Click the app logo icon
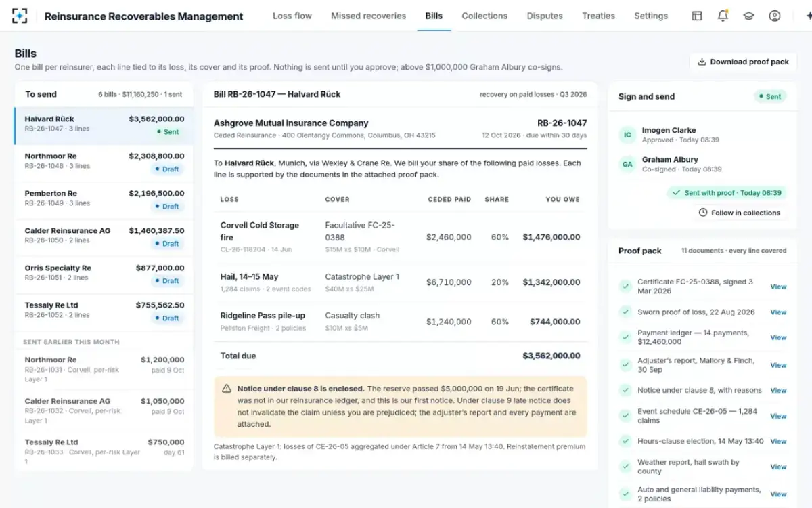The height and width of the screenshot is (508, 812). pyautogui.click(x=20, y=16)
